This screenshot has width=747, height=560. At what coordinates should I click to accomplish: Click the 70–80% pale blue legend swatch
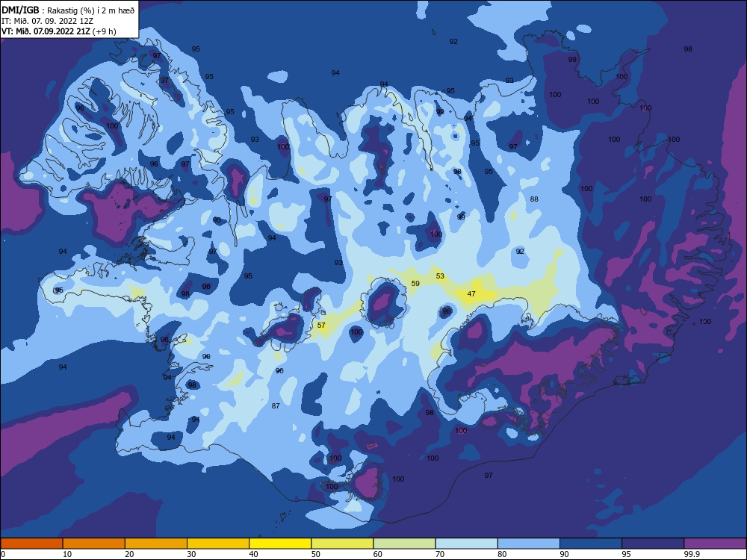tap(466, 544)
